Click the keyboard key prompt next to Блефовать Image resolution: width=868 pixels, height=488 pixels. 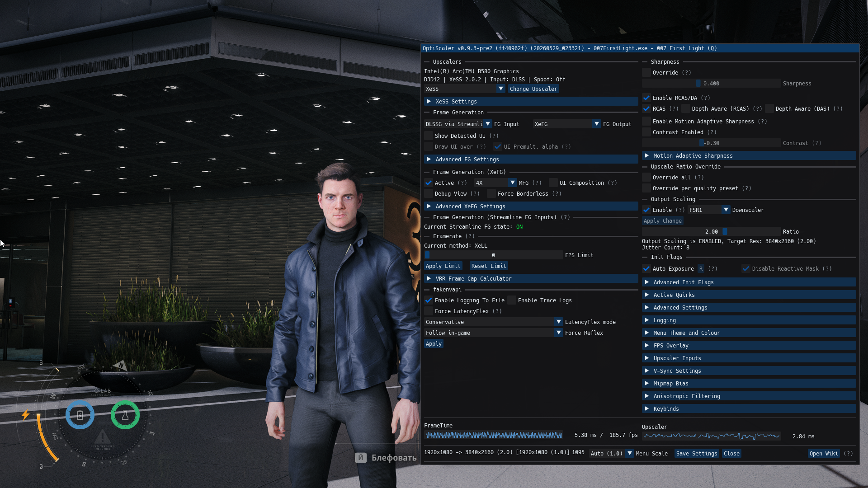(x=361, y=458)
